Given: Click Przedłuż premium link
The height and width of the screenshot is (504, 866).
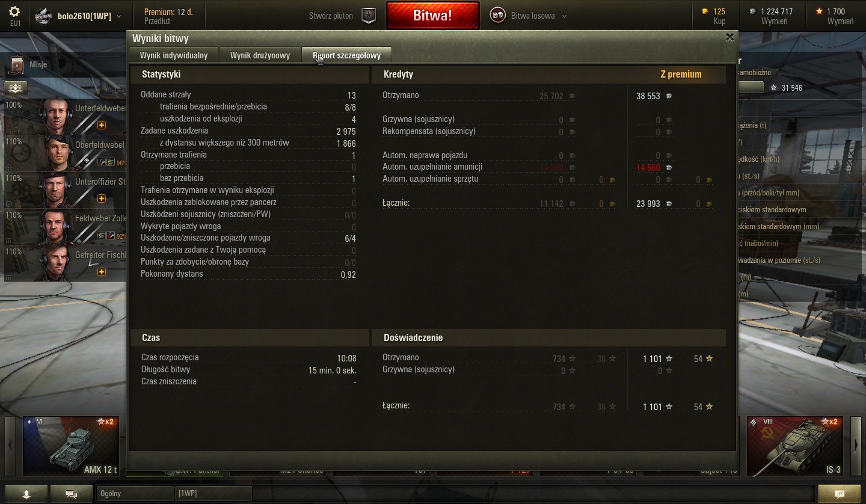Looking at the screenshot, I should 158,21.
